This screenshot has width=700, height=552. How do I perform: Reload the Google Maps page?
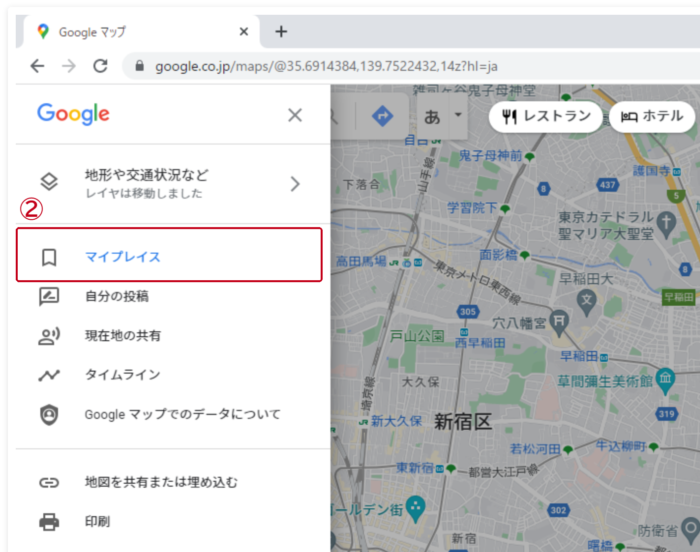click(100, 66)
